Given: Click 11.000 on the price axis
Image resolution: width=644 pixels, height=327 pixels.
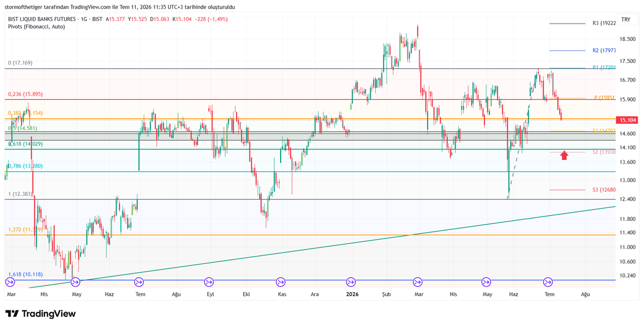Looking at the screenshot, I should [627, 247].
